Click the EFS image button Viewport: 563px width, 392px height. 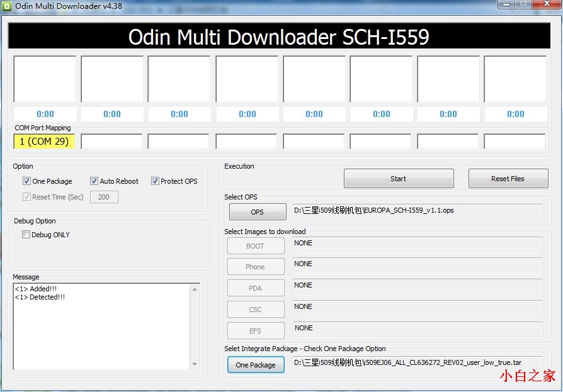[x=256, y=331]
